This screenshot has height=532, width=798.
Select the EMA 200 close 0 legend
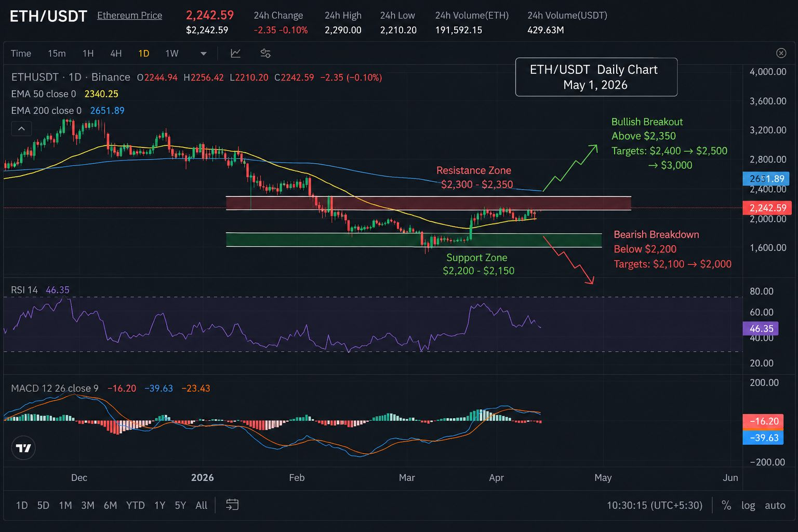click(x=46, y=111)
